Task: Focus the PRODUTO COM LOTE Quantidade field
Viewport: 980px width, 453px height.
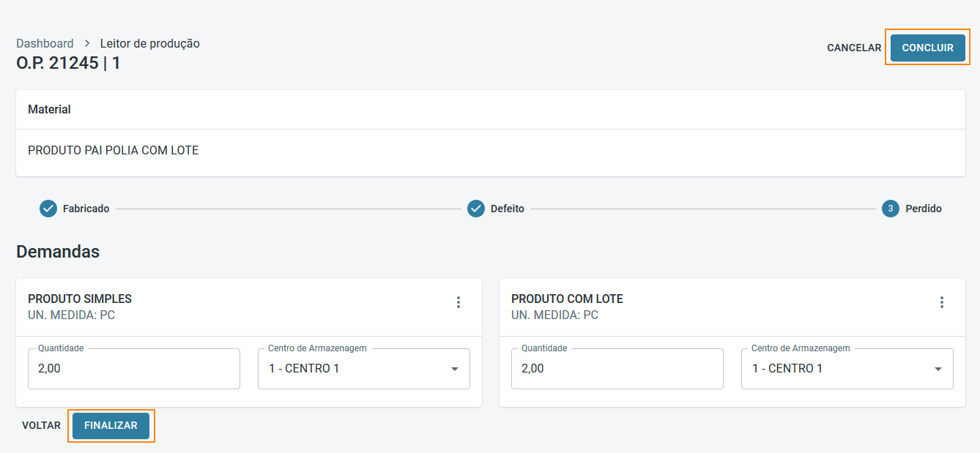Action: coord(617,369)
